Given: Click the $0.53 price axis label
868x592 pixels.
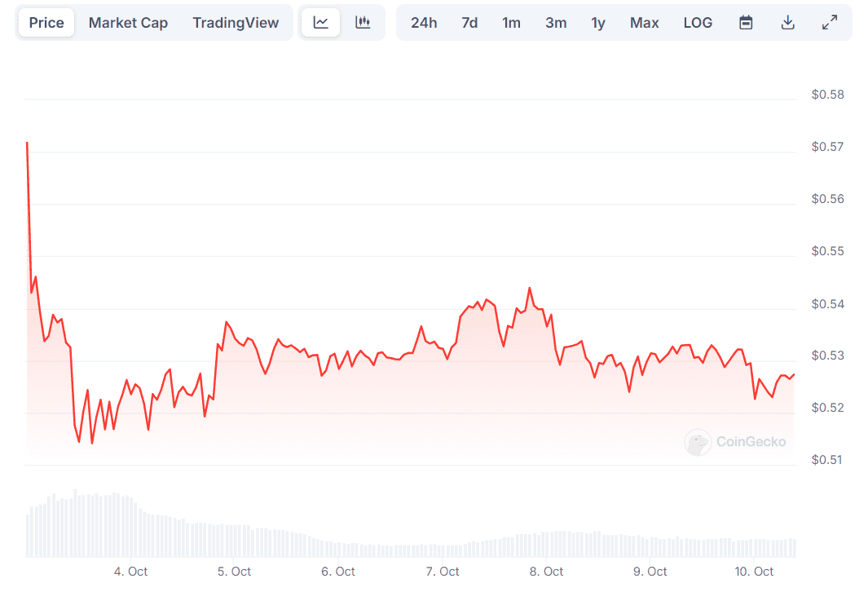Looking at the screenshot, I should click(x=827, y=356).
